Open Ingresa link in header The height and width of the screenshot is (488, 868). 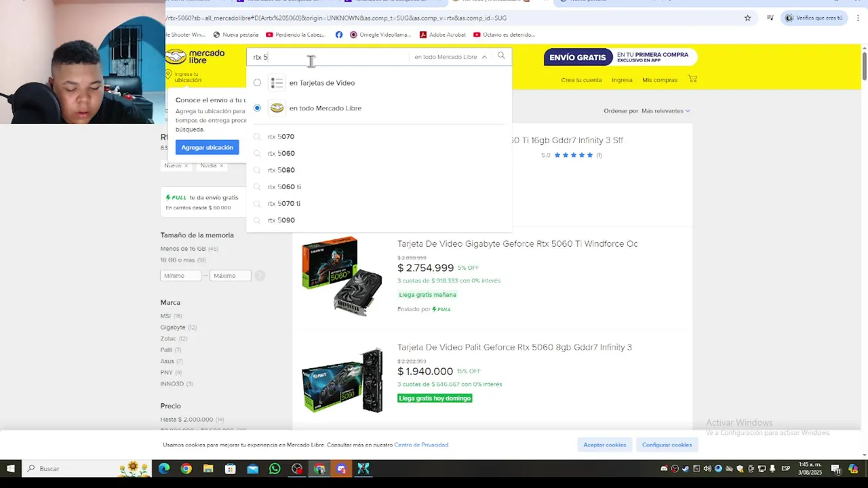[x=622, y=80]
